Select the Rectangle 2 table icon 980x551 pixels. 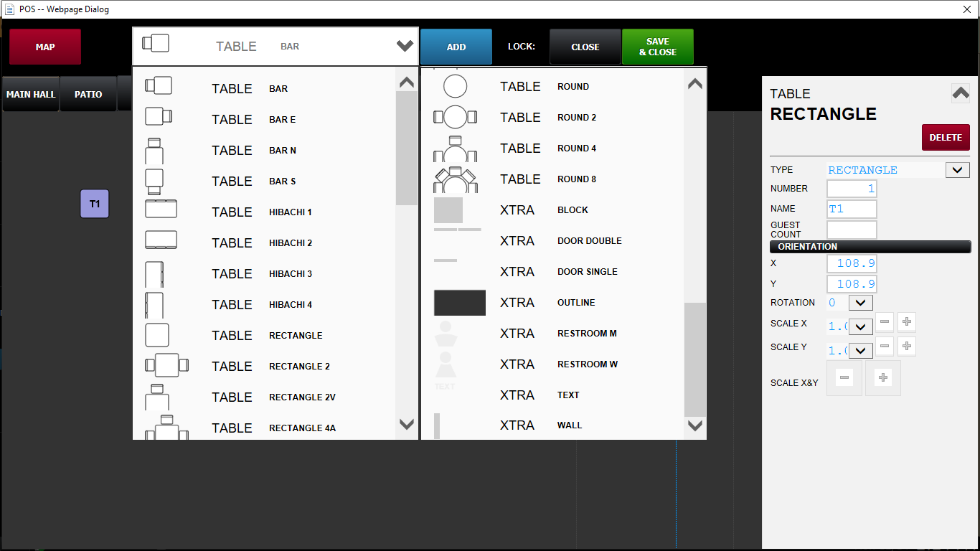(166, 365)
